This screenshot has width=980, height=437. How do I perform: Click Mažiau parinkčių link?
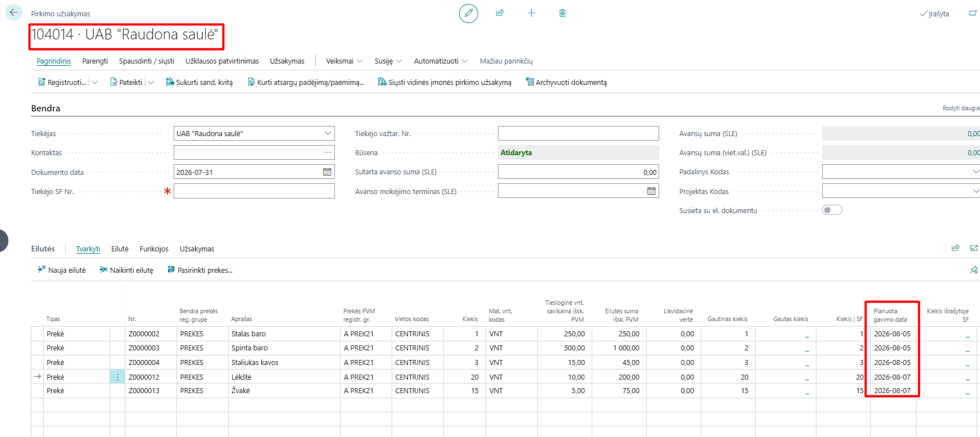(x=506, y=61)
